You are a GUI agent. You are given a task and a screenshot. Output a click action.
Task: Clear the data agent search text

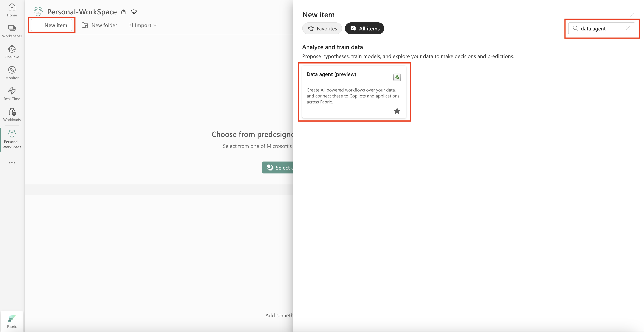pos(628,29)
